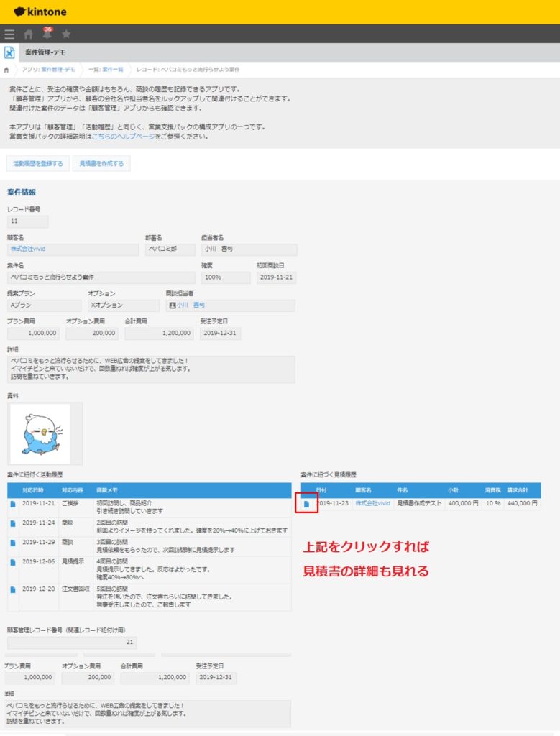Click 小計 cell 400,000 円
The width and height of the screenshot is (560, 736).
pyautogui.click(x=463, y=503)
